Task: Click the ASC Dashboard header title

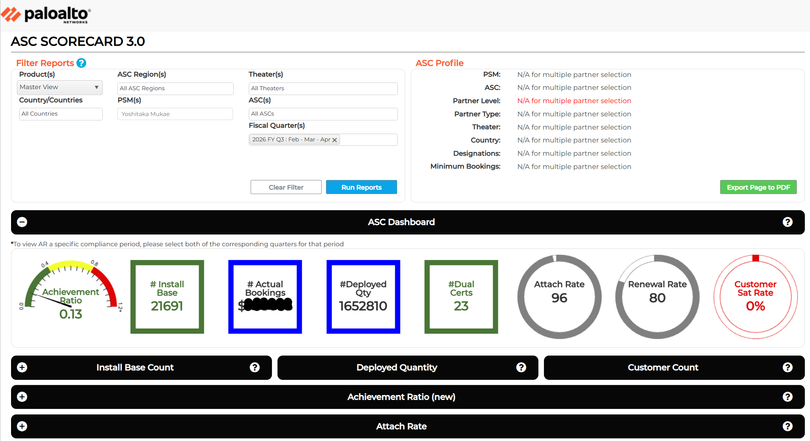Action: tap(401, 222)
